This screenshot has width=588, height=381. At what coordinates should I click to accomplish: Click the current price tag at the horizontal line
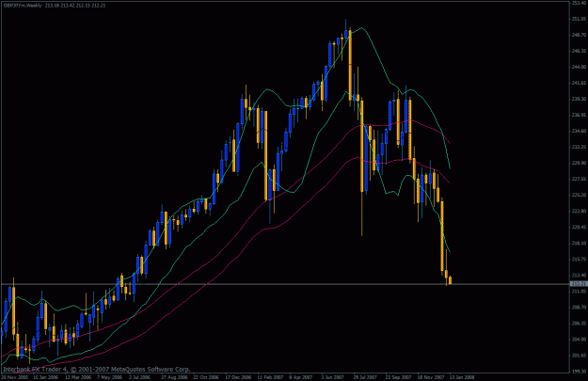(579, 284)
